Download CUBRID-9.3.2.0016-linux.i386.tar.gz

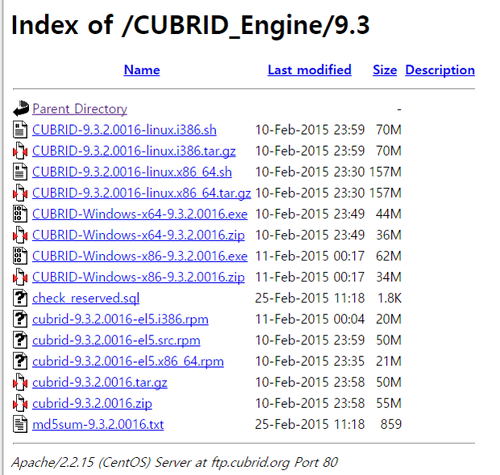[134, 151]
